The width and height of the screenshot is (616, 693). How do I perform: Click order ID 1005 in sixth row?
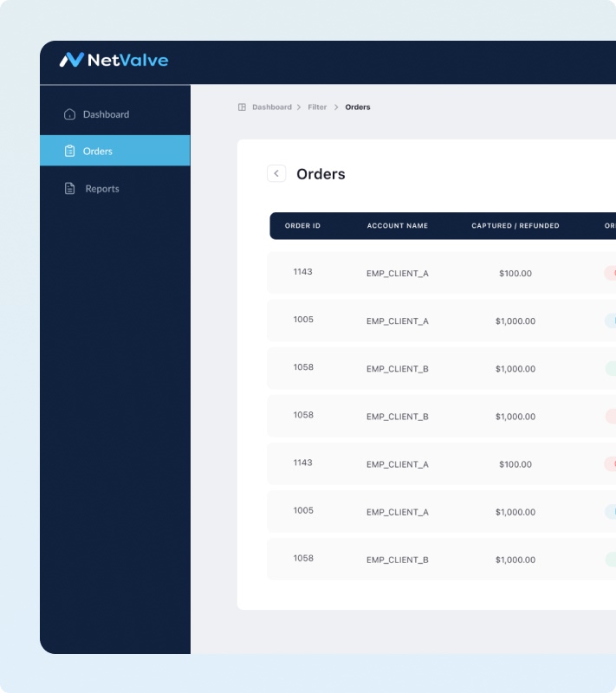click(303, 510)
